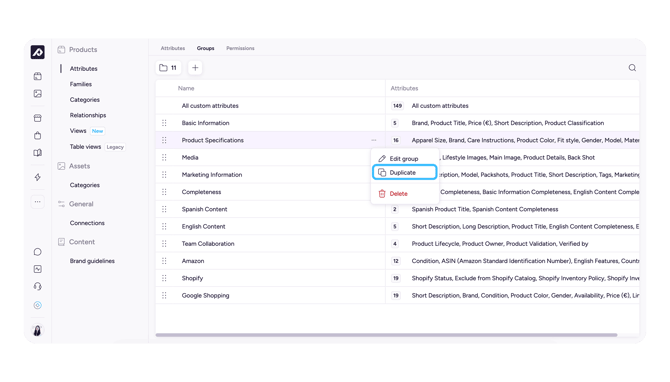Grab the drag handle for Shopify row
This screenshot has height=382, width=670.
click(164, 278)
